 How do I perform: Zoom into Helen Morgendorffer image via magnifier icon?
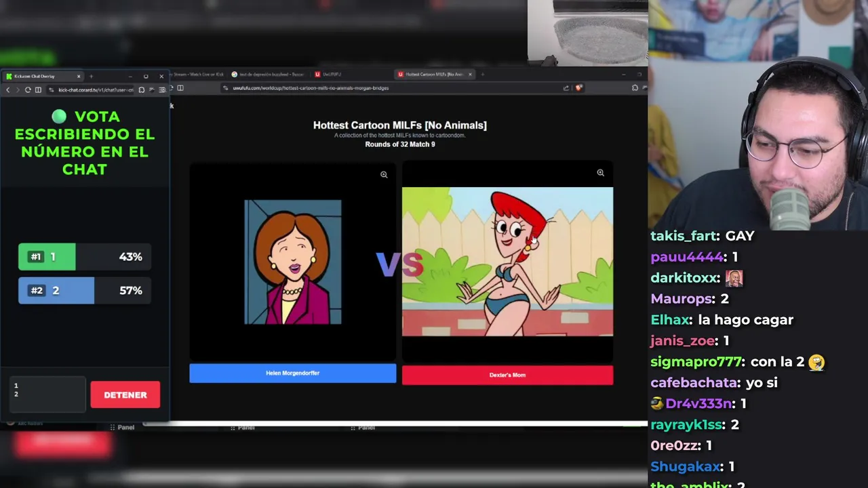click(x=384, y=175)
